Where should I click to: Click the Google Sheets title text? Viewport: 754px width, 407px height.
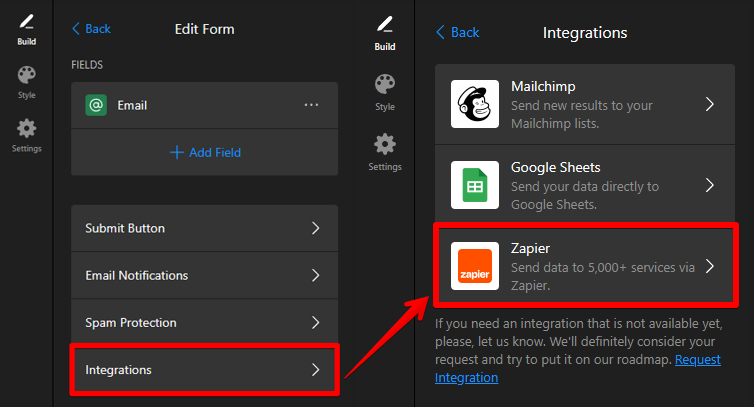(x=555, y=167)
